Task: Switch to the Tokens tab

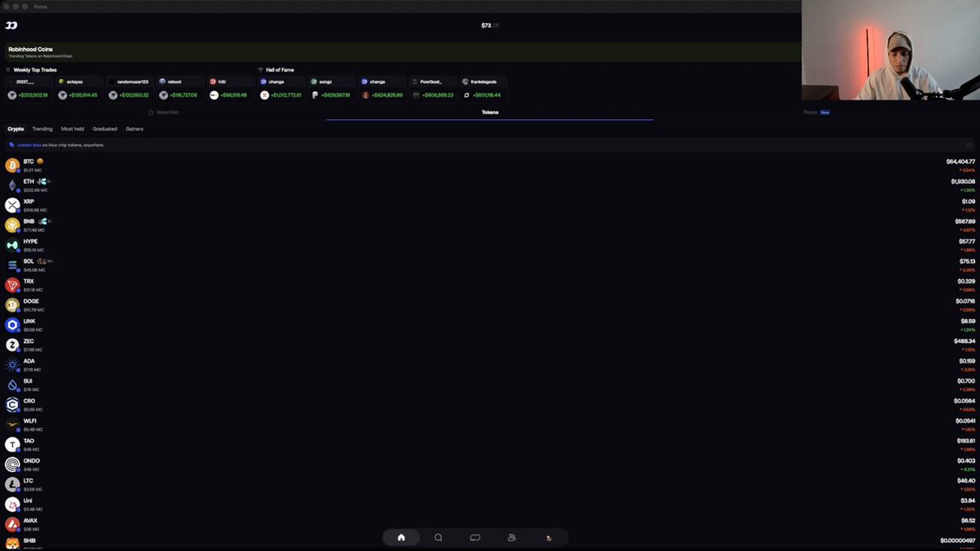Action: [x=490, y=112]
